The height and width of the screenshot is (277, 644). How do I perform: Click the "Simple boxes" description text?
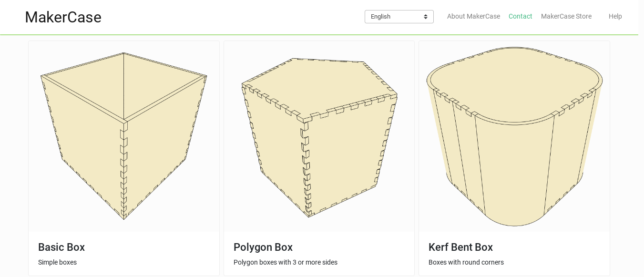pos(57,262)
